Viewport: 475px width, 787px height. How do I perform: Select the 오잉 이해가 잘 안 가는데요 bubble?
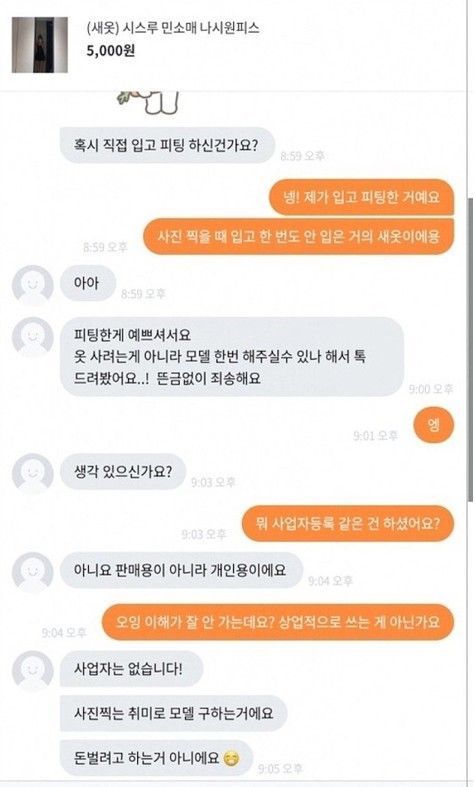tap(278, 622)
